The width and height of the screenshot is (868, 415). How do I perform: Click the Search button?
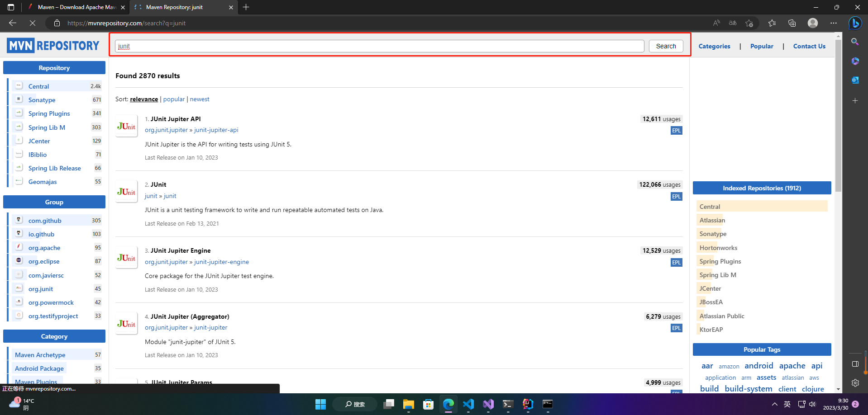666,46
